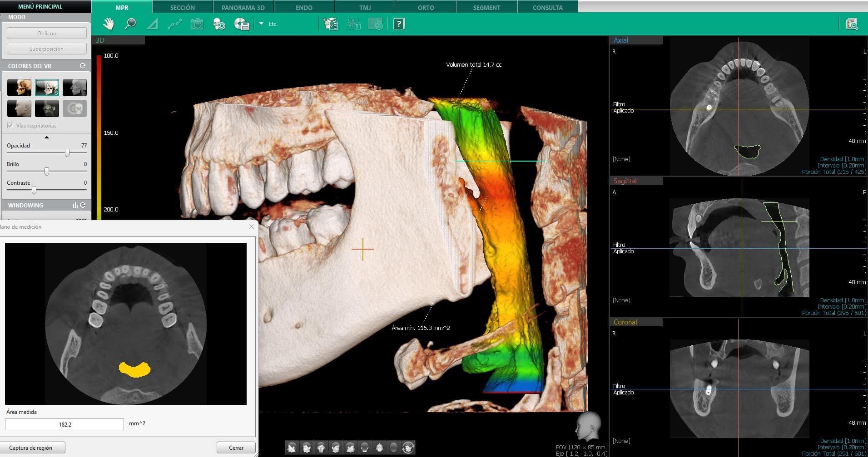Expand the Etc. dropdown arrow

click(261, 24)
